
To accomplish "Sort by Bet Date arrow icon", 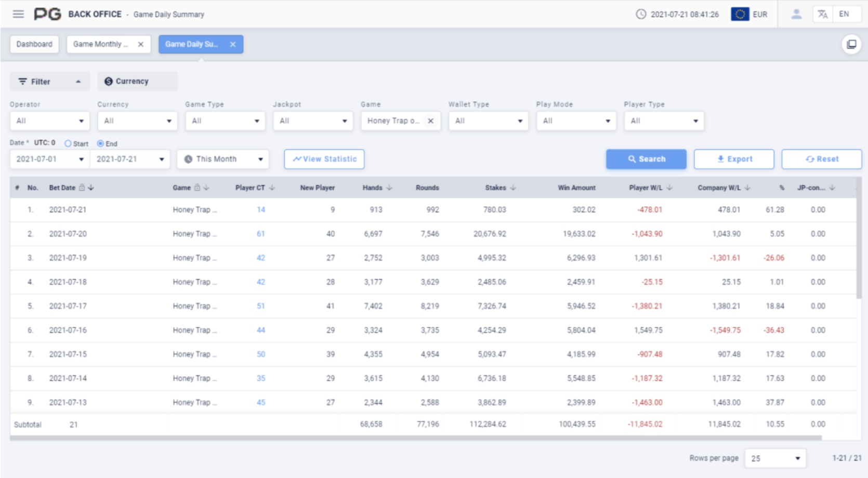I will (x=91, y=188).
